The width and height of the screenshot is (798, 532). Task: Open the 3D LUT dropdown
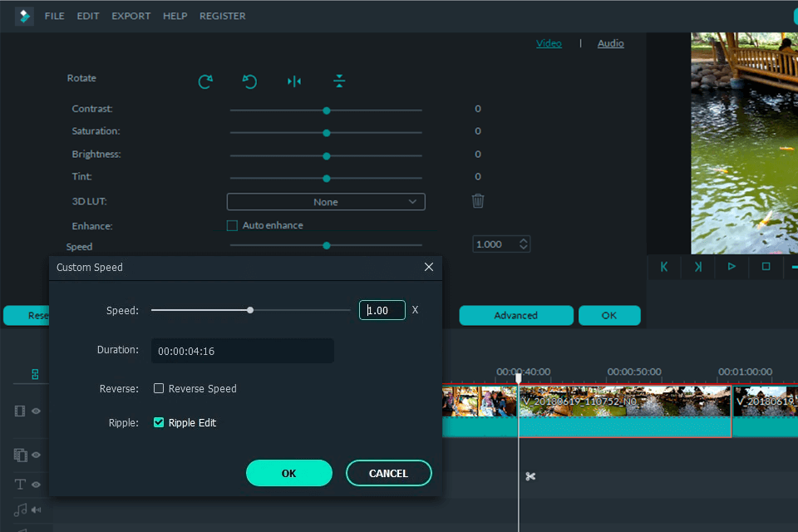pos(326,202)
